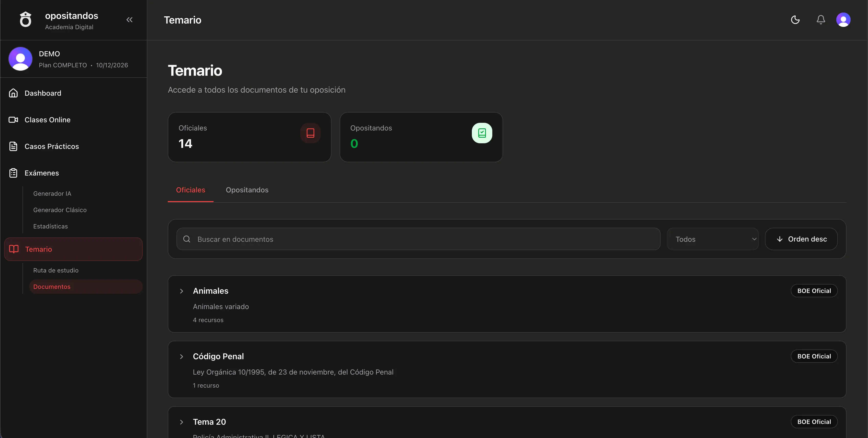Open the user avatar menu in the header

[x=843, y=20]
